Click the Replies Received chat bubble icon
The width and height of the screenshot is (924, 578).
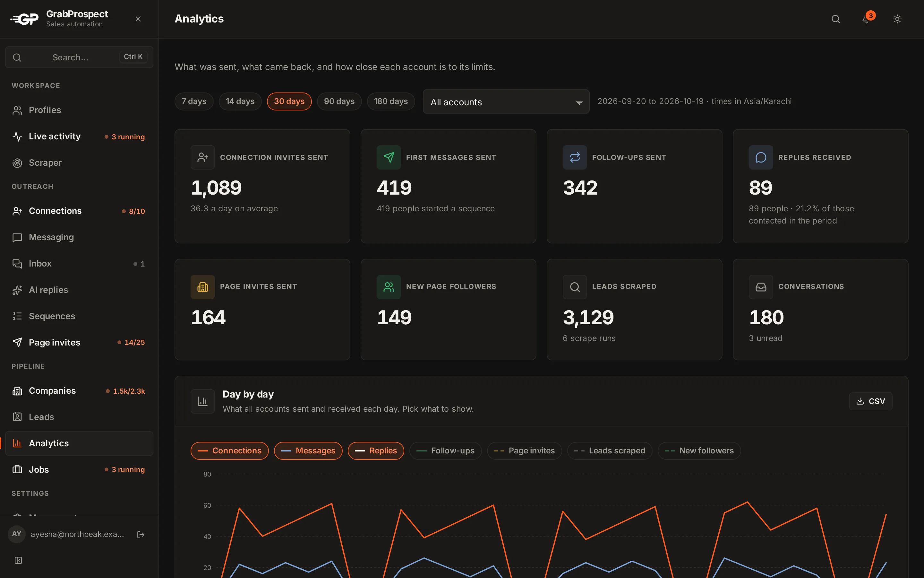click(x=761, y=157)
